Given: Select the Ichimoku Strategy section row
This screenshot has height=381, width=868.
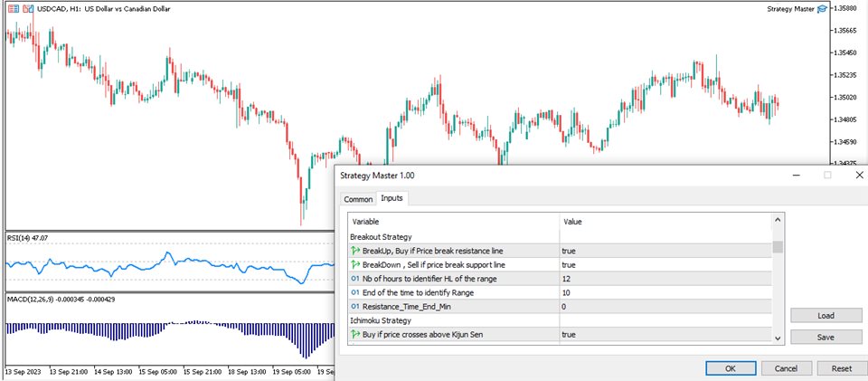Looking at the screenshot, I should 560,320.
